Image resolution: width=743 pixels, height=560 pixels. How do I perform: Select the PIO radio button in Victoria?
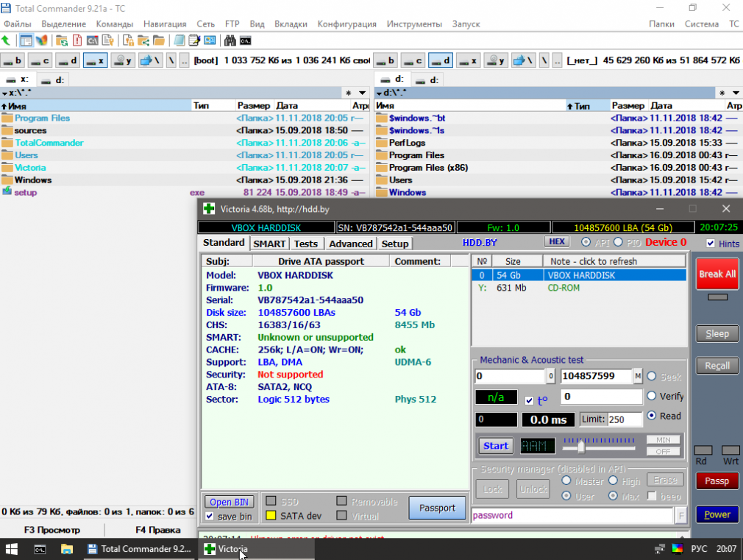click(619, 242)
